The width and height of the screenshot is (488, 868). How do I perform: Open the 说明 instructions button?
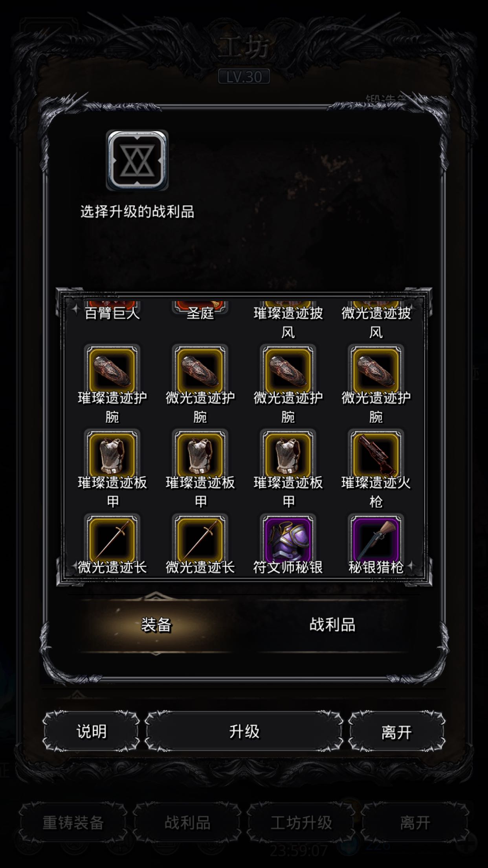tap(91, 732)
